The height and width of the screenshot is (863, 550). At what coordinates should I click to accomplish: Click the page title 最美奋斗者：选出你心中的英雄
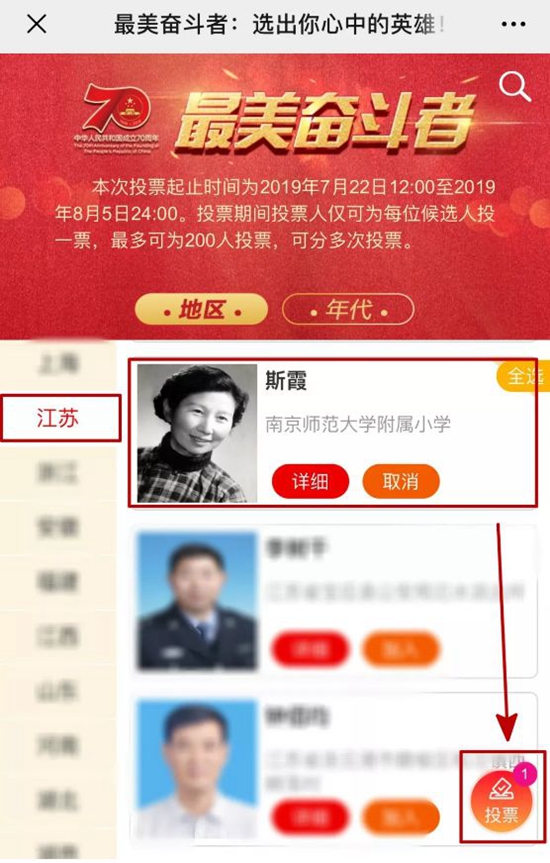[x=279, y=25]
